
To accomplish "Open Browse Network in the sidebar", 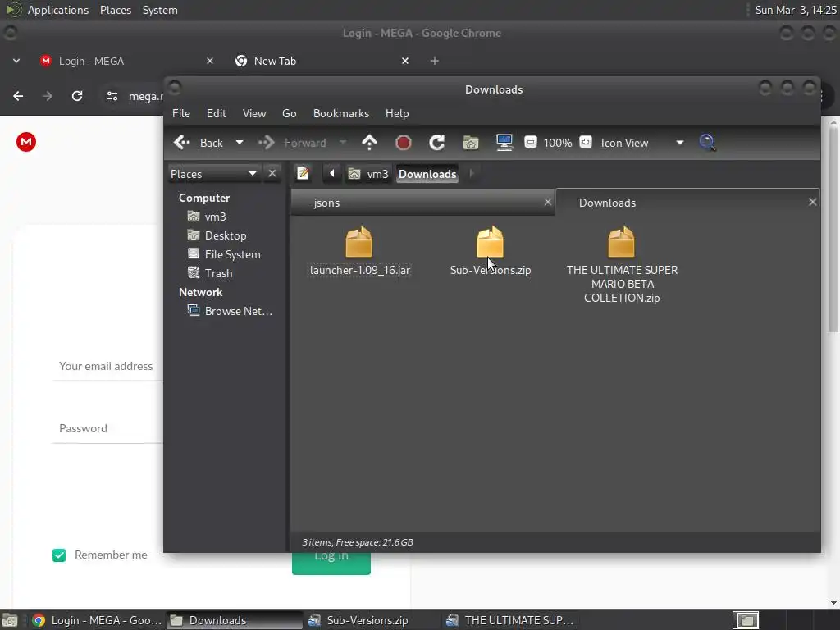I will 230,311.
